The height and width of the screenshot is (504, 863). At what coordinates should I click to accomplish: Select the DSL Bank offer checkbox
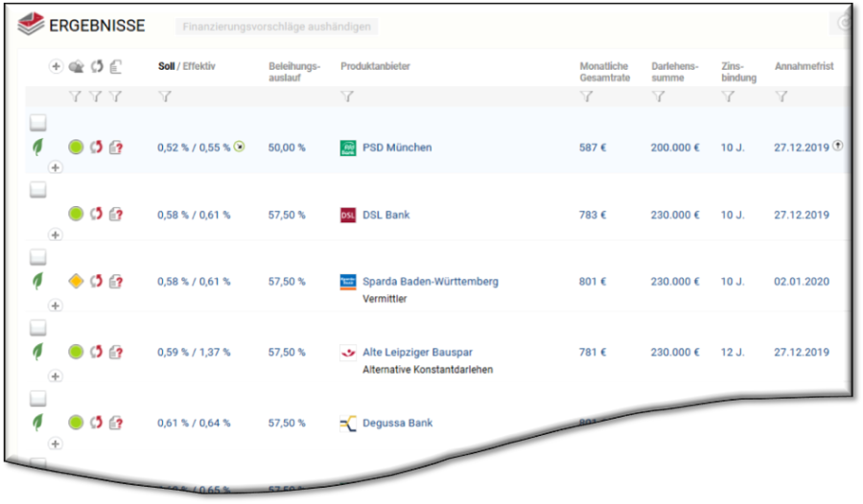pos(37,190)
